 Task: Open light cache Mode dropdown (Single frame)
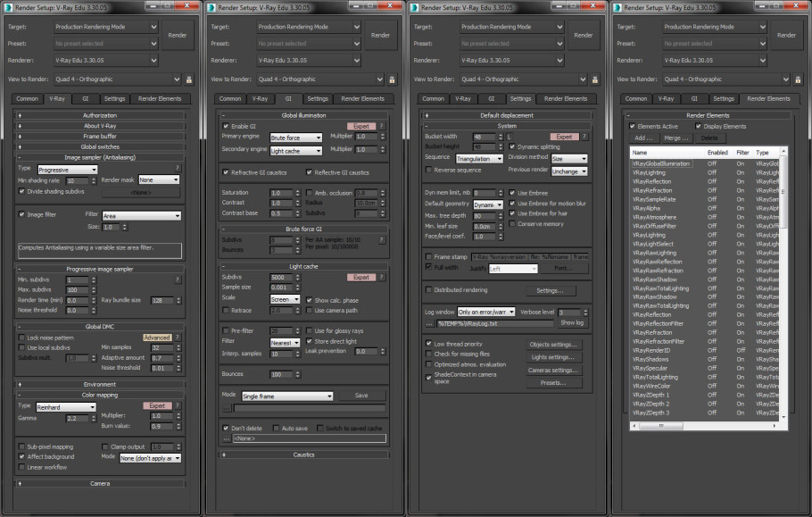(287, 396)
